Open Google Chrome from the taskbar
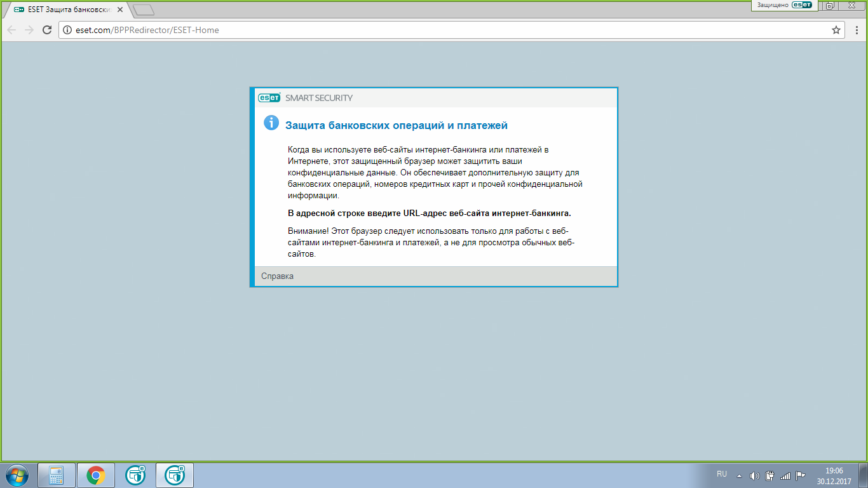868x488 pixels. [96, 475]
